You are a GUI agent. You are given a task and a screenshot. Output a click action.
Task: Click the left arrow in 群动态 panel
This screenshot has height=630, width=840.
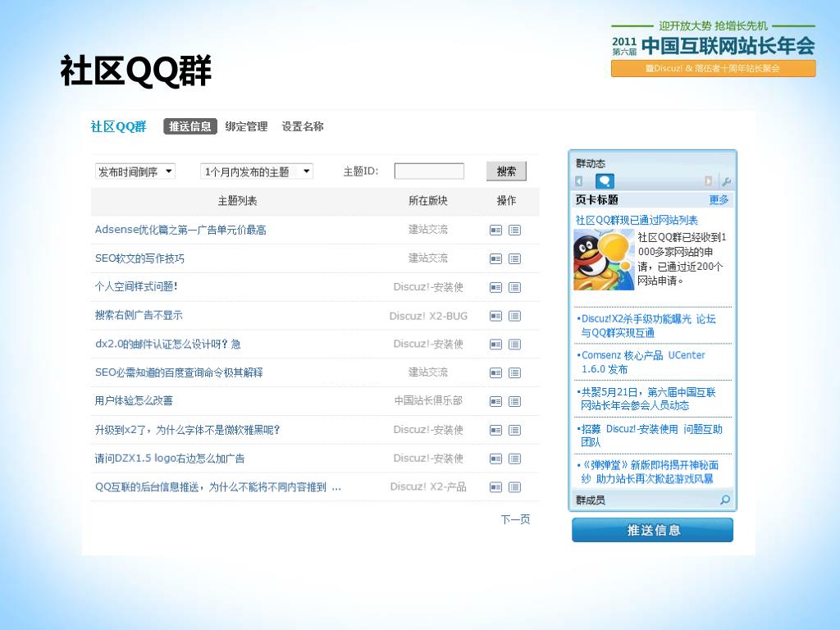point(578,181)
